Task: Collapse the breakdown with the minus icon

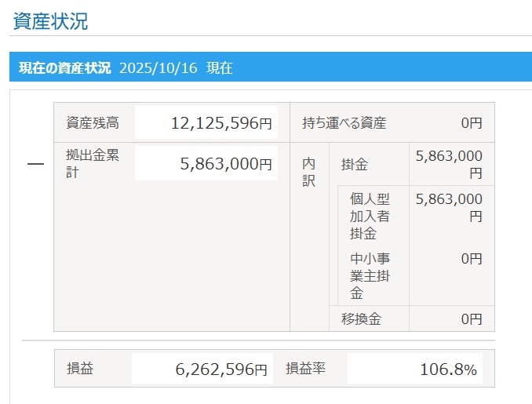Action: [x=35, y=164]
